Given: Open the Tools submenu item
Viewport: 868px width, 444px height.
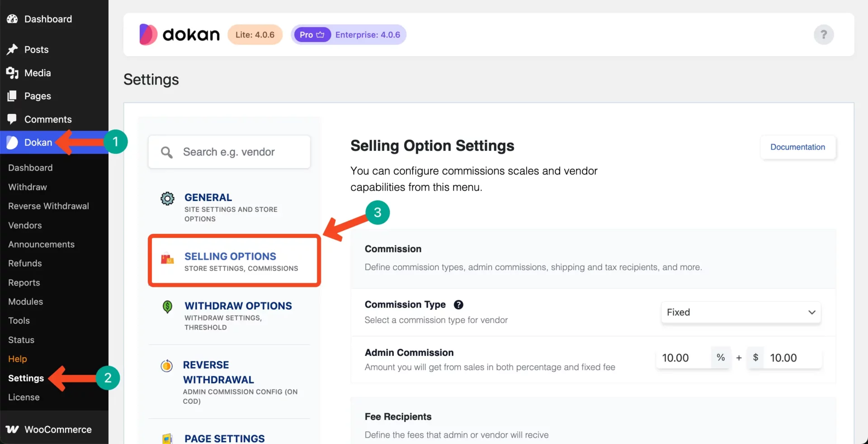Looking at the screenshot, I should [19, 321].
